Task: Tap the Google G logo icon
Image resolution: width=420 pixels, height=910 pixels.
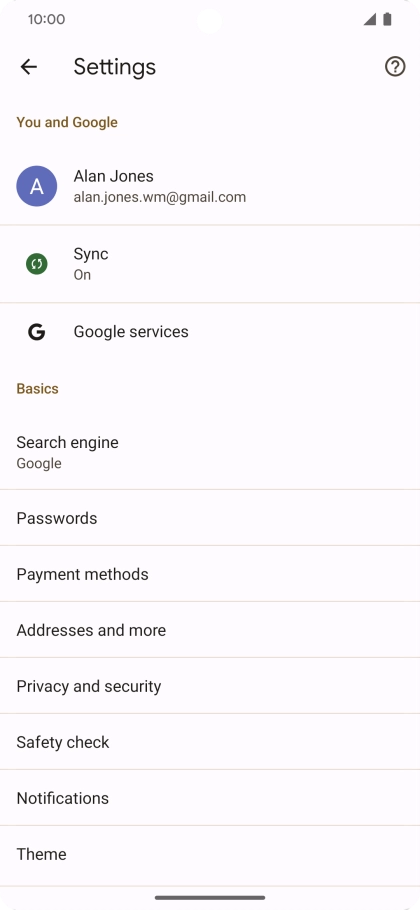Action: click(x=37, y=332)
